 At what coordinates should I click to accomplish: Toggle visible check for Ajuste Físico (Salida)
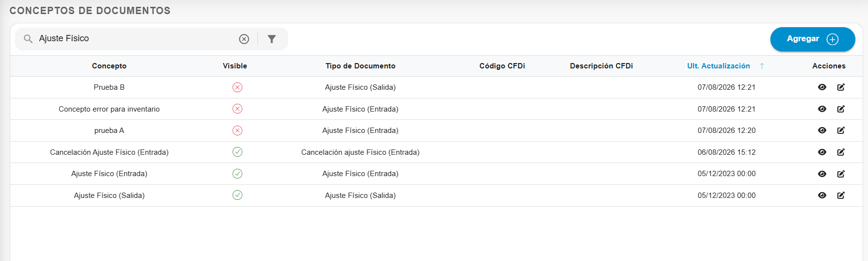click(237, 195)
